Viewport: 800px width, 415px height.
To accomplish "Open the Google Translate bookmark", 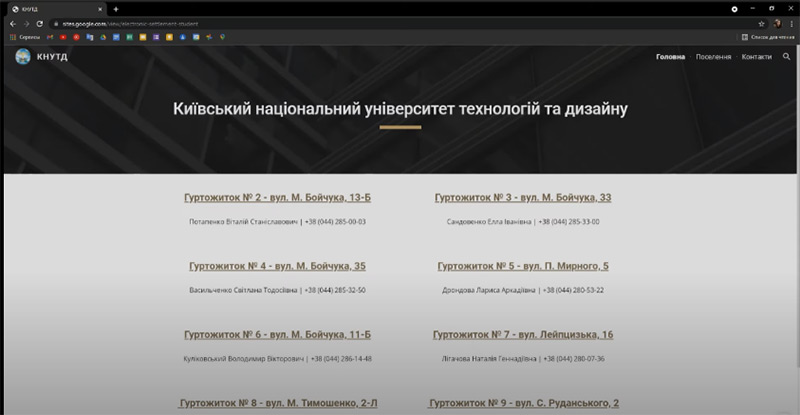I will (90, 37).
